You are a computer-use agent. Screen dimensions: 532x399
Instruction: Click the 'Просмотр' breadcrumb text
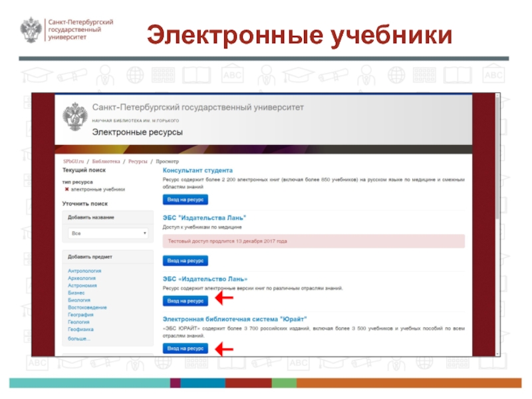tap(168, 162)
